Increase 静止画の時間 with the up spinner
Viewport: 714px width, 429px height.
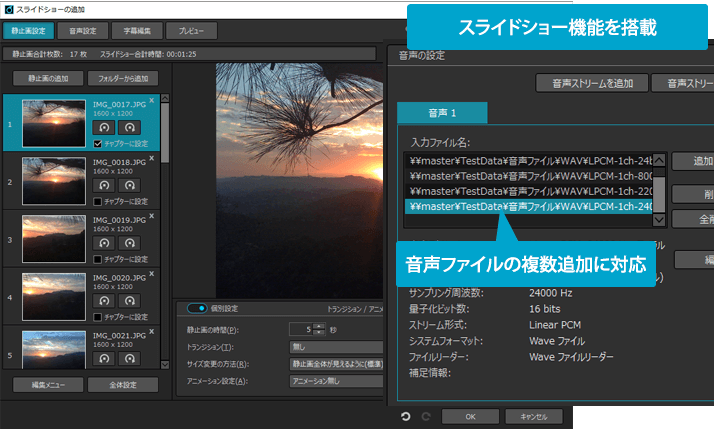pyautogui.click(x=320, y=326)
